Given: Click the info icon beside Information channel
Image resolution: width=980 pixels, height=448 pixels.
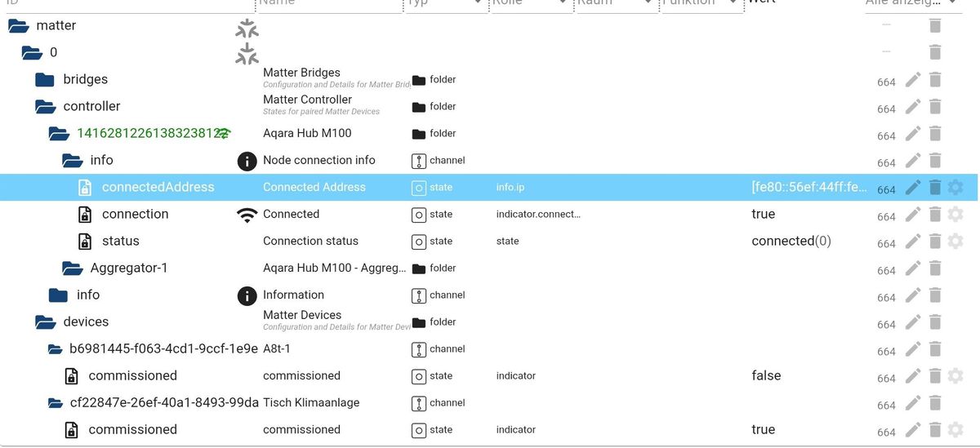Looking at the screenshot, I should pos(247,295).
